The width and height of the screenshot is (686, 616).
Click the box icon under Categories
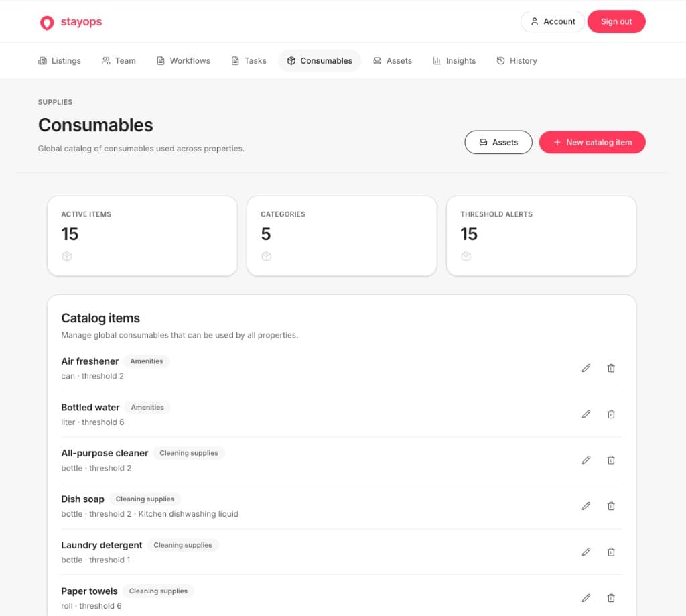coord(266,257)
